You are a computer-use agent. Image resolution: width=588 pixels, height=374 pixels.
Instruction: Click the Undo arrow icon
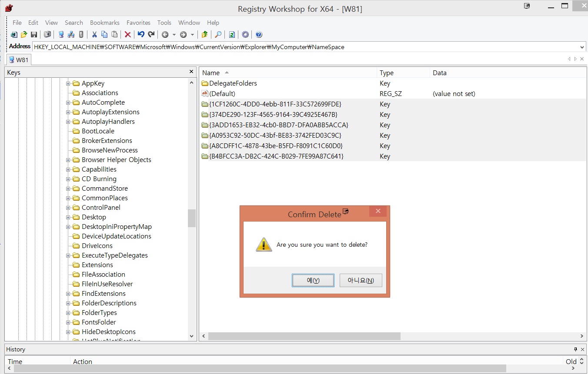pos(141,35)
